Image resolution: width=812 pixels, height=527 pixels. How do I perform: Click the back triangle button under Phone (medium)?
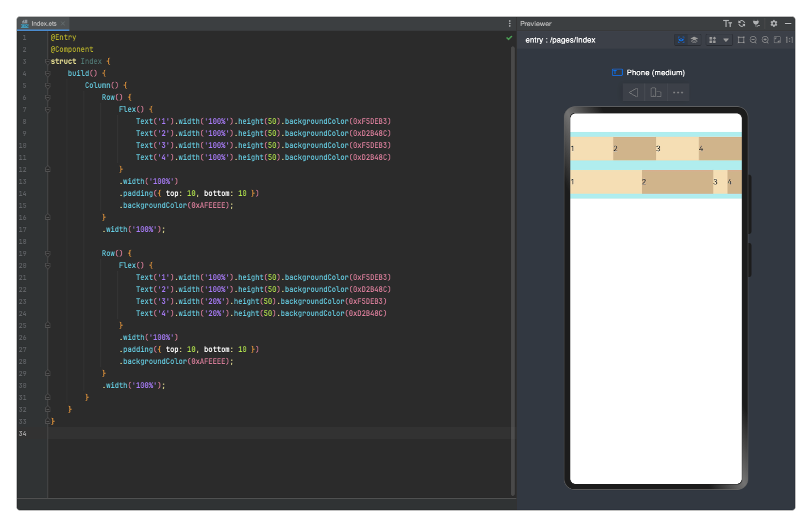tap(634, 92)
